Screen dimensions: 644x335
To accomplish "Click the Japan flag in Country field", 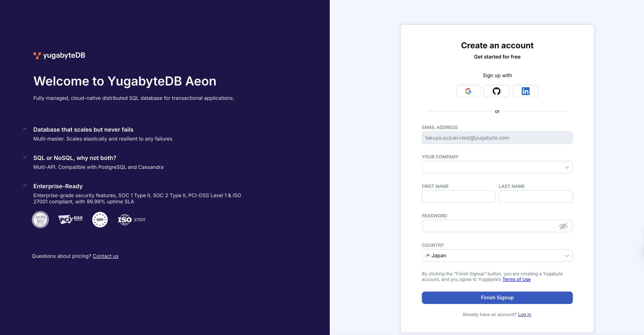I will click(428, 255).
